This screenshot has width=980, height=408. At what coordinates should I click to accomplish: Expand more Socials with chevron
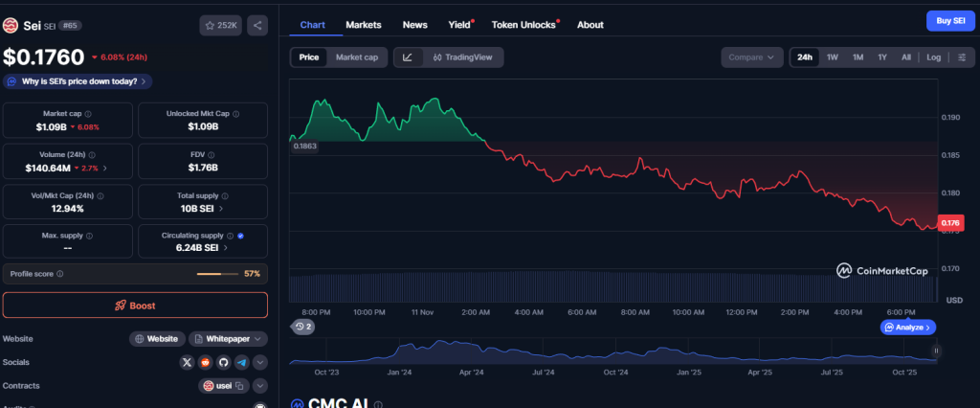(259, 362)
